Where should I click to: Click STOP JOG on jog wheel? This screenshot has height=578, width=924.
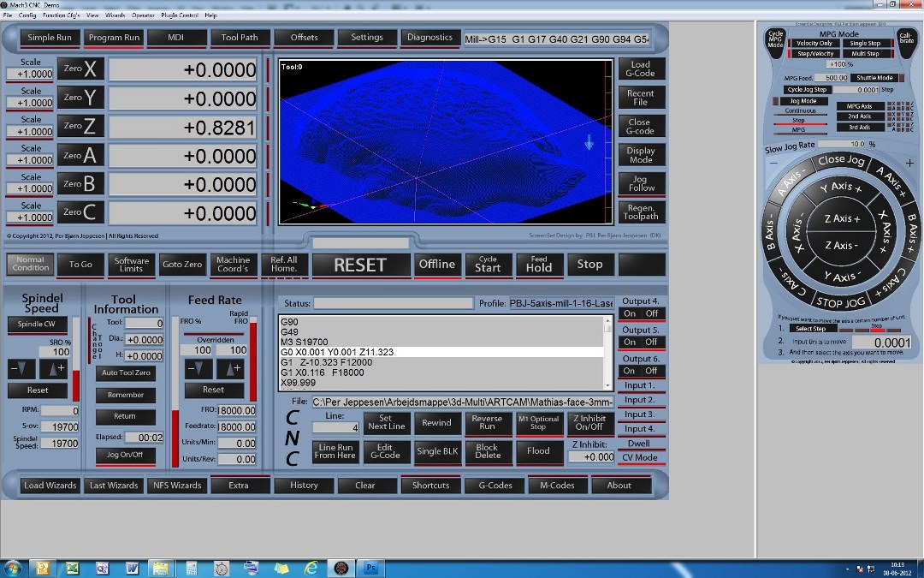pos(841,302)
